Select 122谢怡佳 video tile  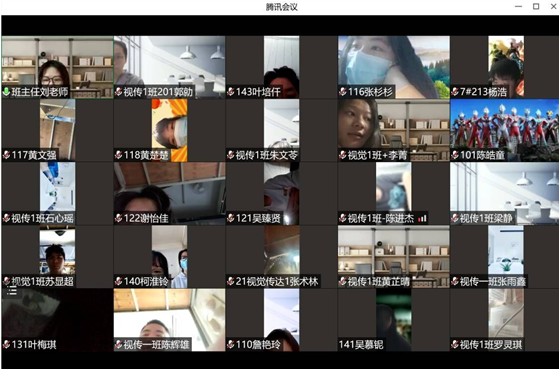click(169, 193)
